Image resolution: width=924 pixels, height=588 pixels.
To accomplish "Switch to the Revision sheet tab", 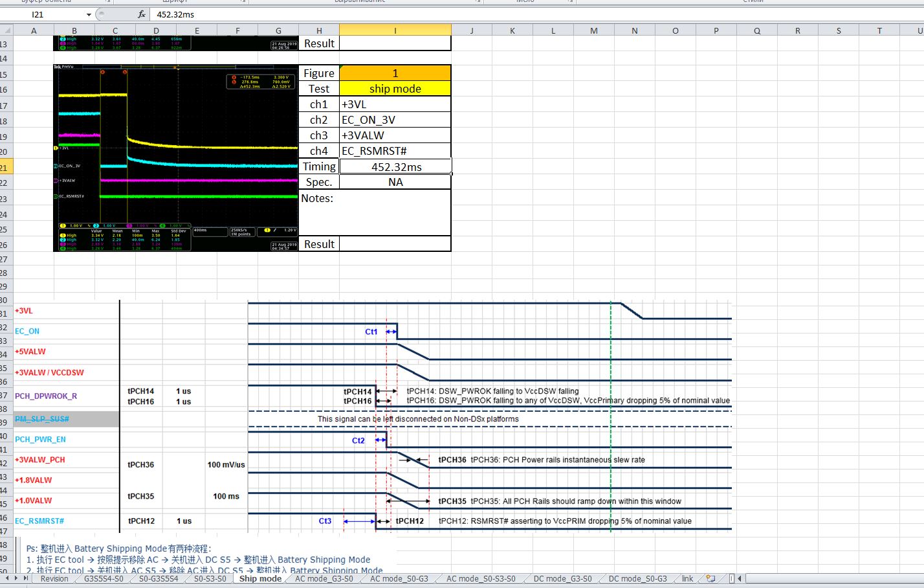I will (x=54, y=579).
